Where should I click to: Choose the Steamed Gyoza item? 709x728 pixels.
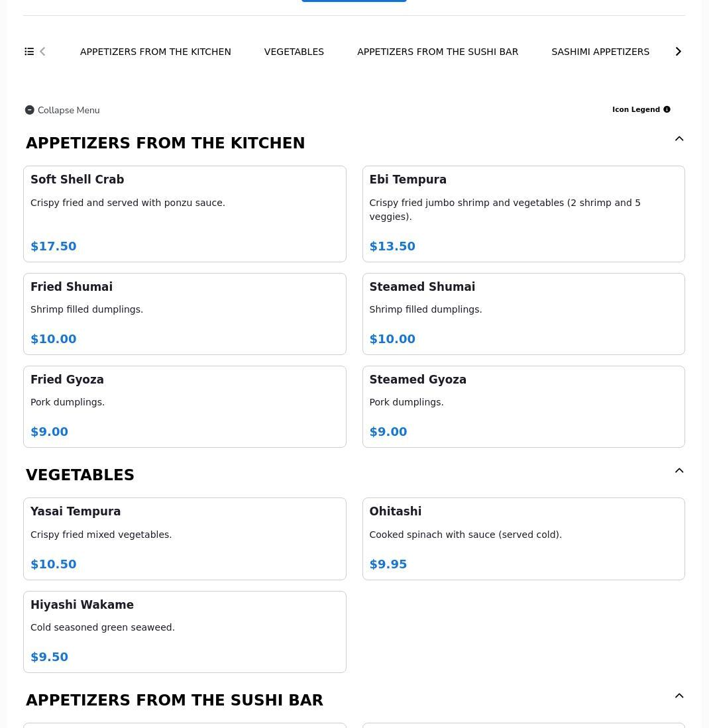(523, 406)
